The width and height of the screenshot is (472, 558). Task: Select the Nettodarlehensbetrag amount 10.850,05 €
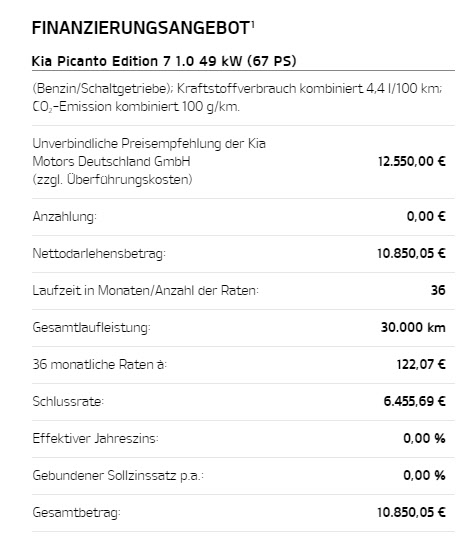point(411,253)
